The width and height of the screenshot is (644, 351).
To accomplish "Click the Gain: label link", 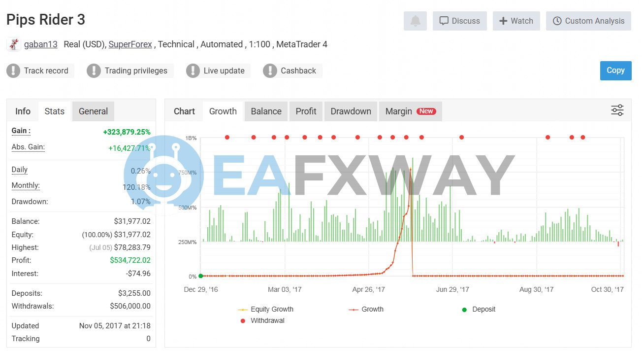I will 21,131.
